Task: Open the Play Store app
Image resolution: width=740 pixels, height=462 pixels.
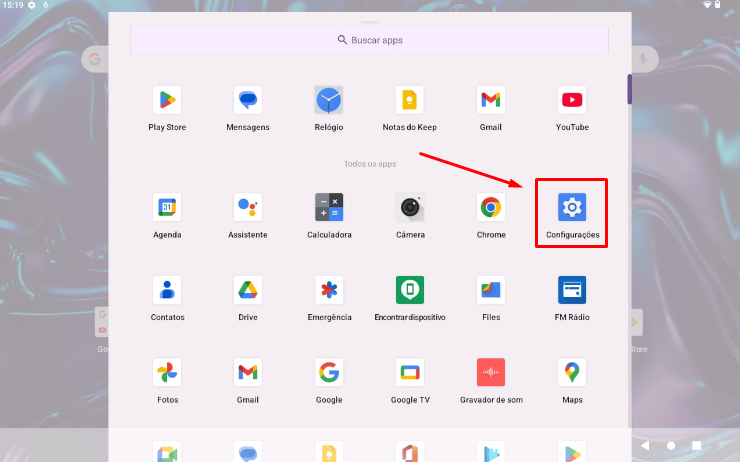Action: 167,100
